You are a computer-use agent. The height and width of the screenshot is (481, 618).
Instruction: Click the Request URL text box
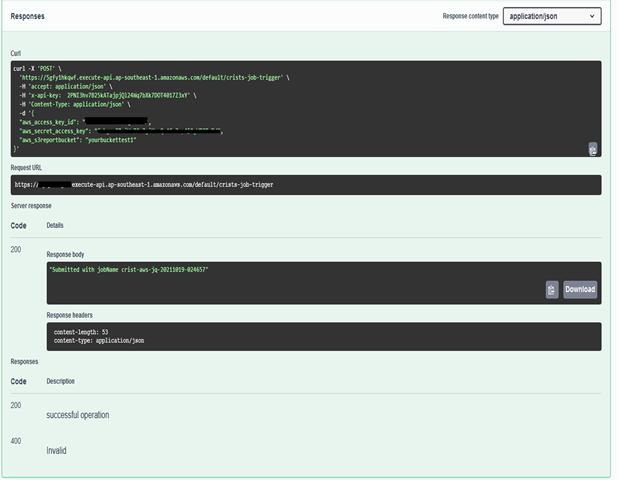307,185
